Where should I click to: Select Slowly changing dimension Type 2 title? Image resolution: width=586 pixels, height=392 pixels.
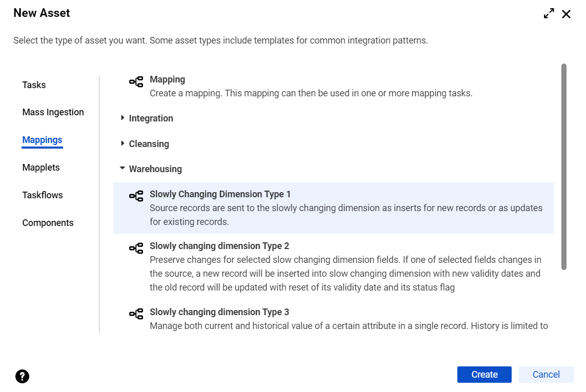click(219, 246)
